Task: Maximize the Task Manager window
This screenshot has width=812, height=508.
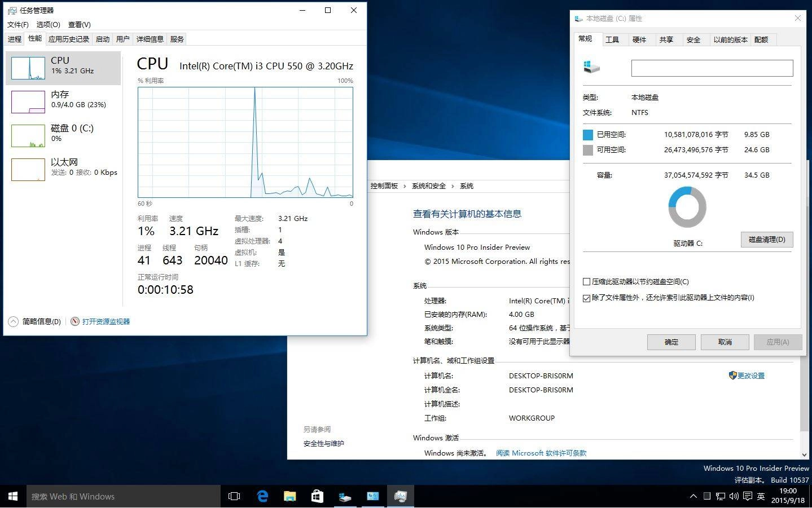Action: click(328, 10)
